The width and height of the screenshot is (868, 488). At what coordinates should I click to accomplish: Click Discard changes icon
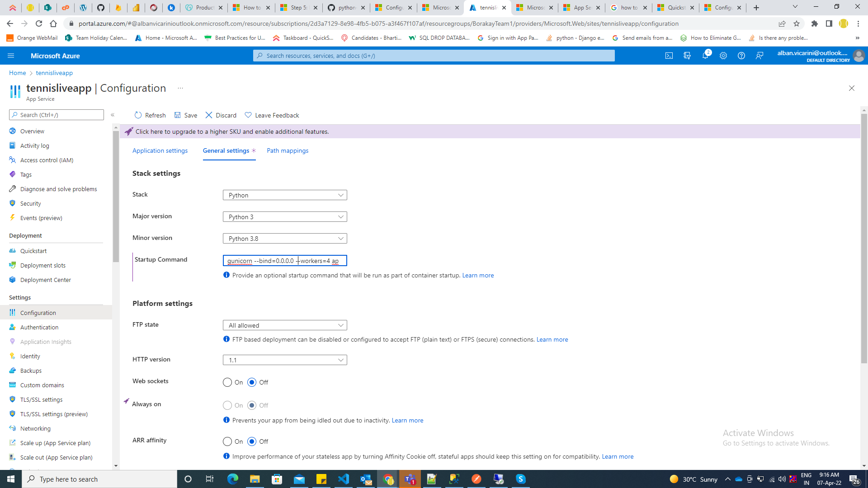[x=209, y=115]
